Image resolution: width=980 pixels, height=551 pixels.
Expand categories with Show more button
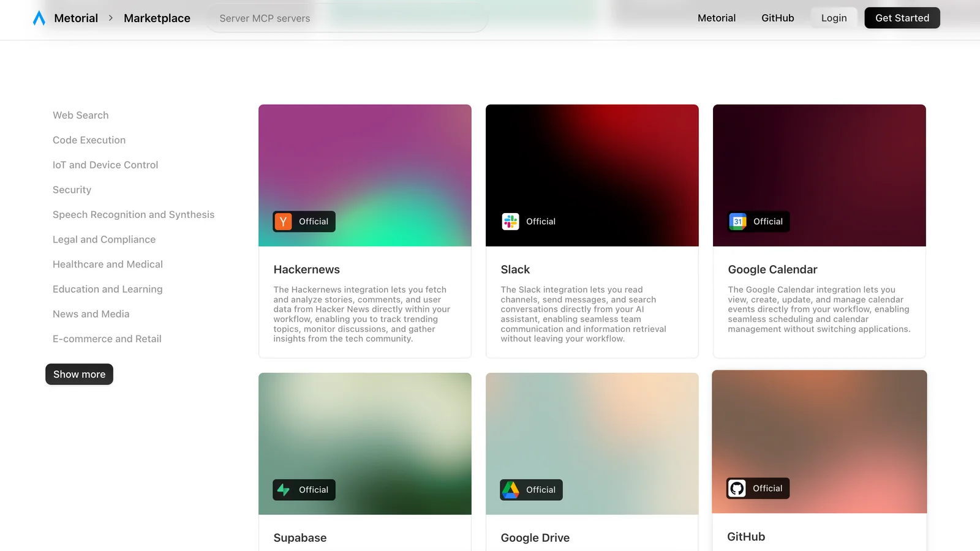pos(79,374)
